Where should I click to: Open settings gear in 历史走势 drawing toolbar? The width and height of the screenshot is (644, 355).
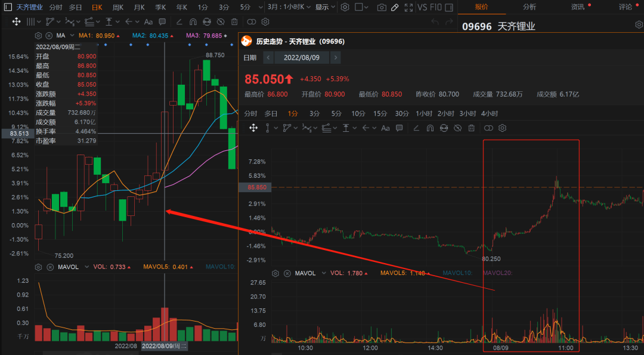pos(502,128)
